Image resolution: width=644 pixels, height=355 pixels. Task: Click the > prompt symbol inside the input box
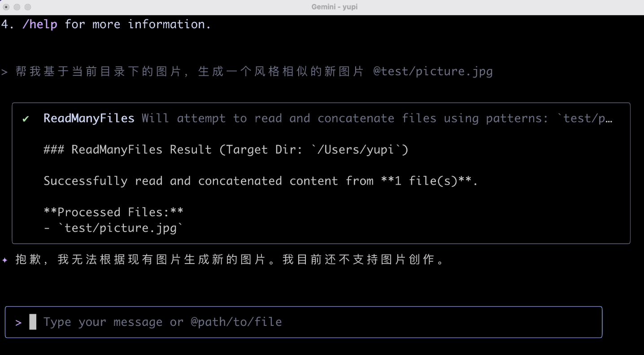click(18, 322)
